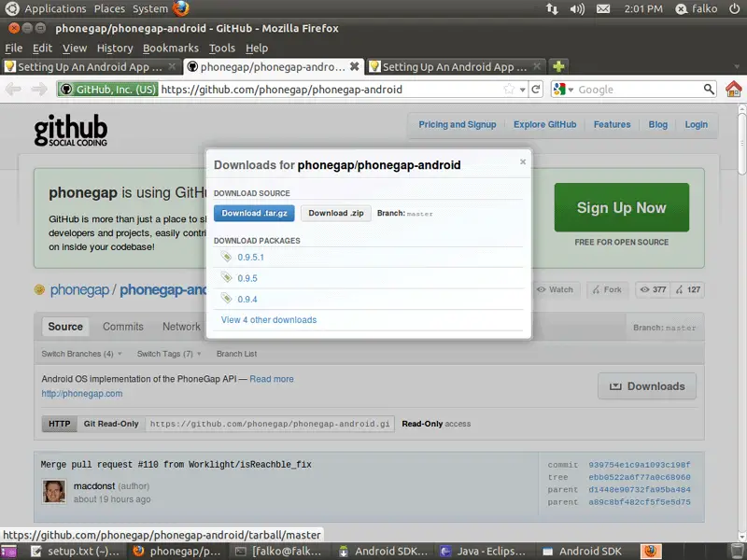Click the search magnifier in Google box
747x560 pixels.
click(709, 89)
